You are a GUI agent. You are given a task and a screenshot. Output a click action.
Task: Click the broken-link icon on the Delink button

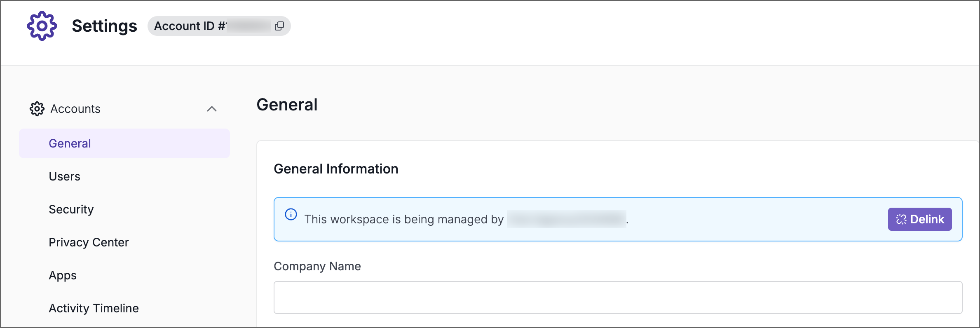tap(901, 219)
